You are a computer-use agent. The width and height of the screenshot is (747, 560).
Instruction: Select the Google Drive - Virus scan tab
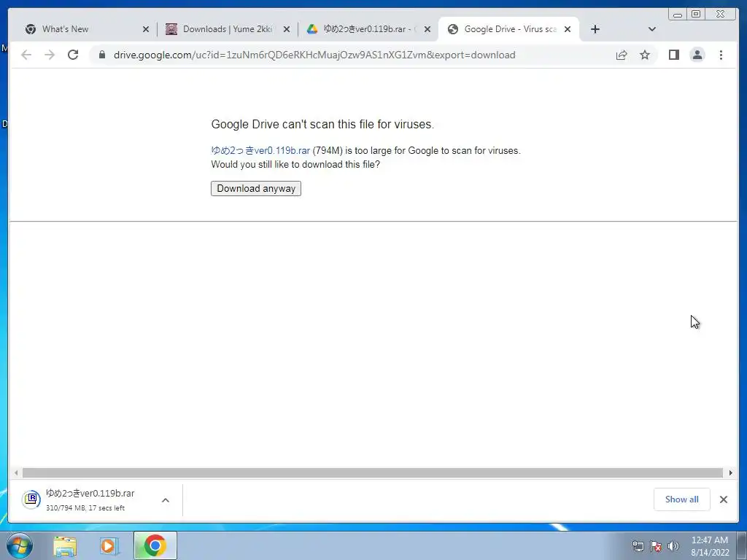[x=508, y=29]
